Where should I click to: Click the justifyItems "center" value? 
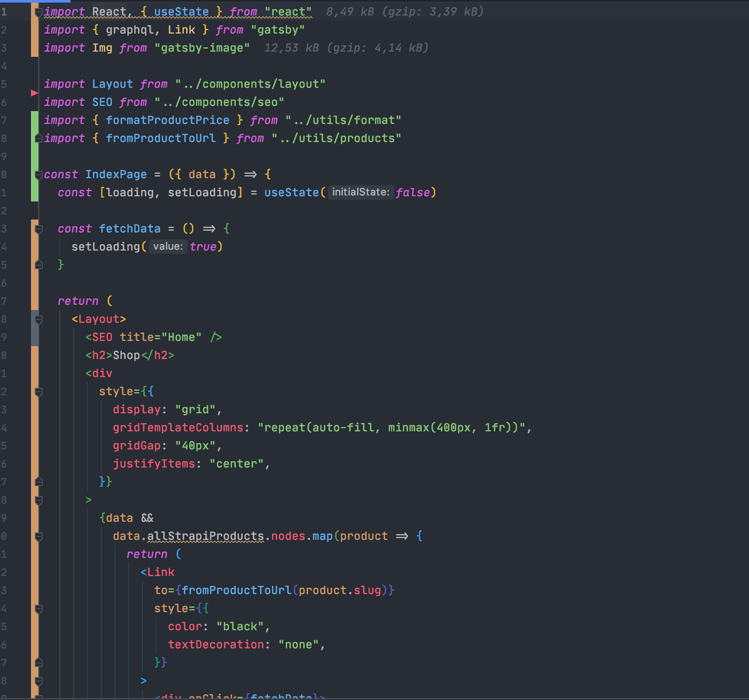click(236, 464)
